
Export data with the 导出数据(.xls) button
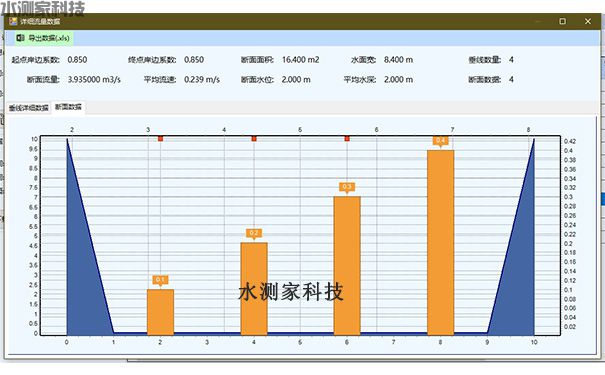43,38
